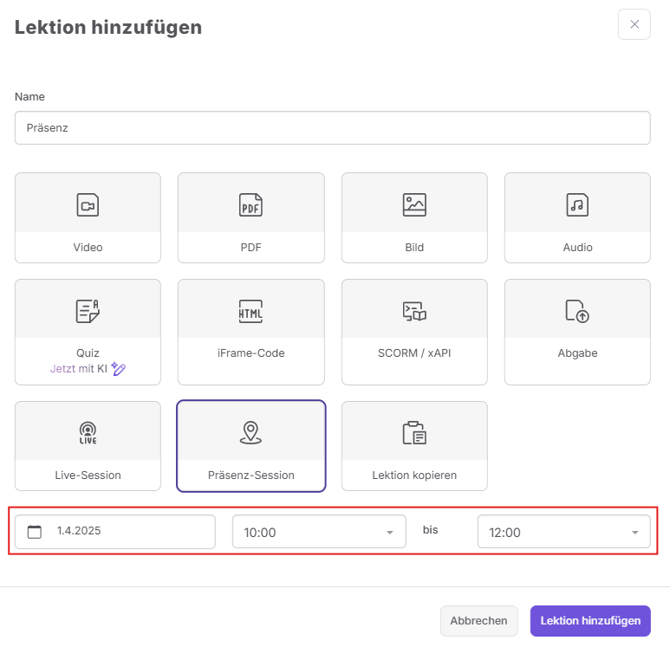Select the Präsenz-Session location pin icon
The width and height of the screenshot is (670, 647).
click(x=251, y=433)
